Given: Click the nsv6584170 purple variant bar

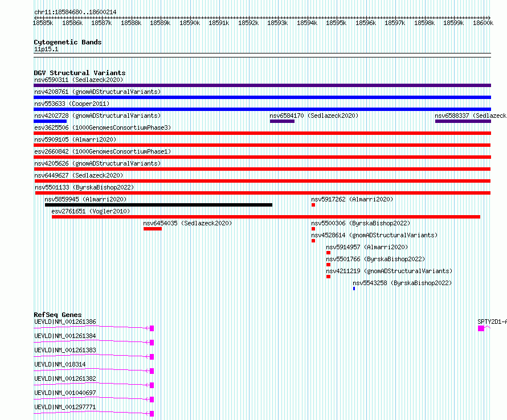Looking at the screenshot, I should (283, 121).
